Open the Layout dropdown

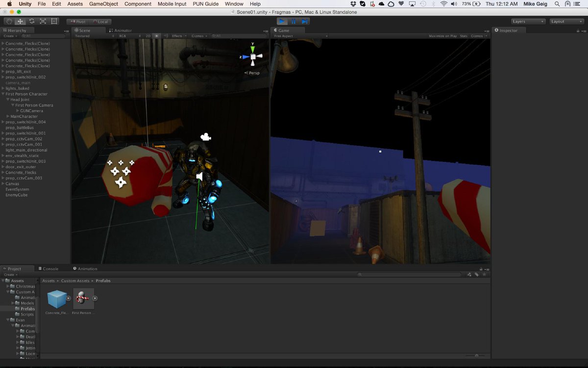click(x=566, y=22)
